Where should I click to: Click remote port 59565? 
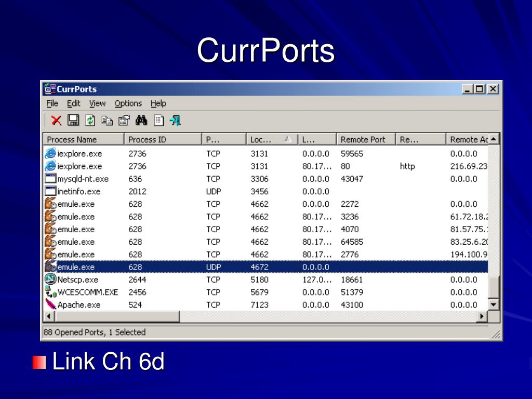tap(352, 154)
